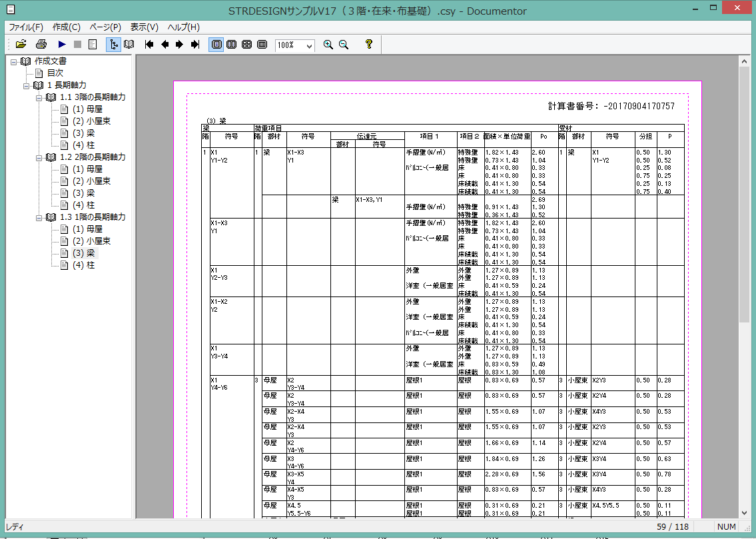Click the zoom in magnifier icon
This screenshot has width=756, height=539.
pos(328,45)
